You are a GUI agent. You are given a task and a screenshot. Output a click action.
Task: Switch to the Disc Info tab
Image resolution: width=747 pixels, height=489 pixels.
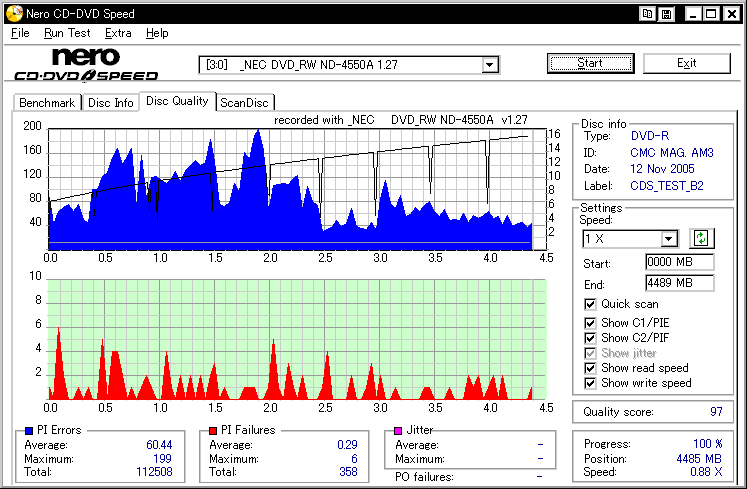(111, 103)
